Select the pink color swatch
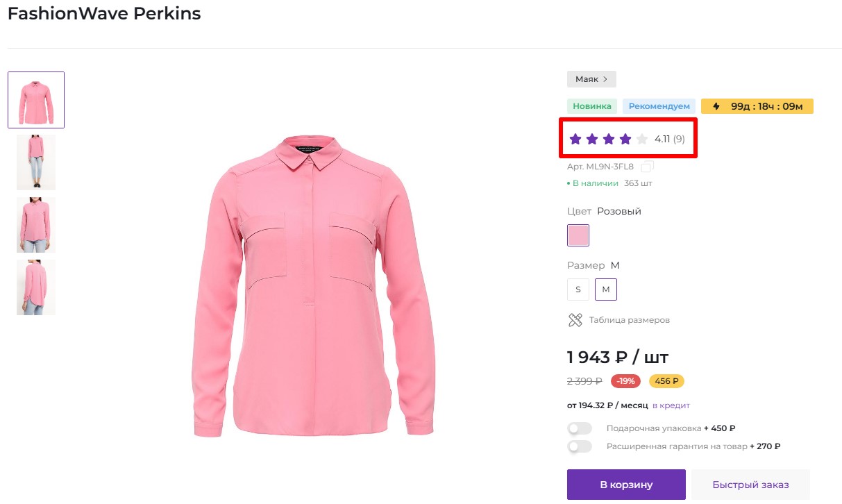Viewport: 842px width, 504px height. point(578,235)
